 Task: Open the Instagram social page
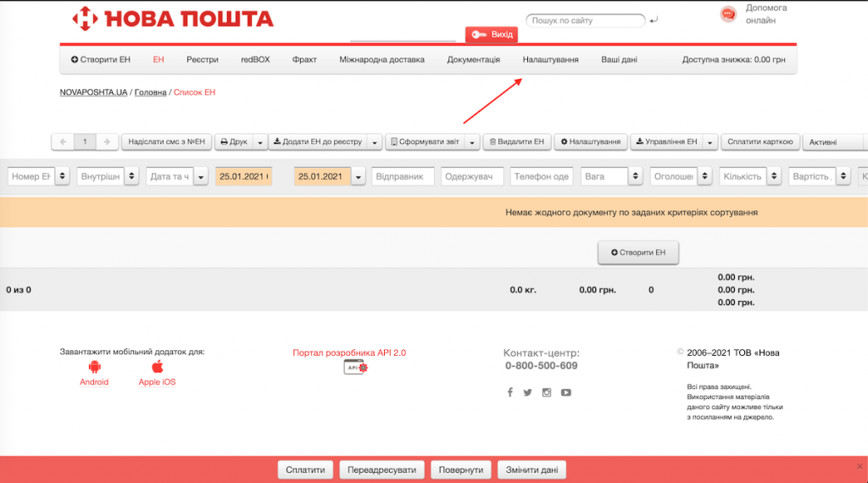[547, 392]
